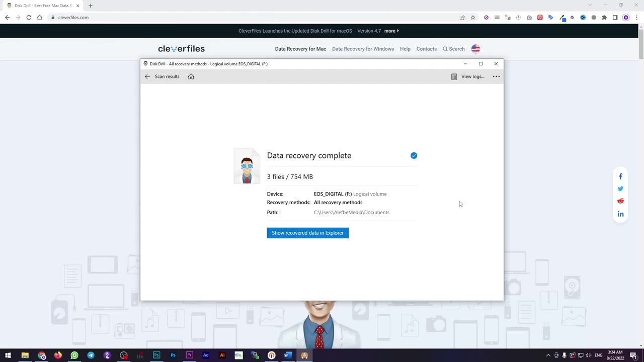
Task: Bookmark this page with the star icon
Action: (x=473, y=18)
